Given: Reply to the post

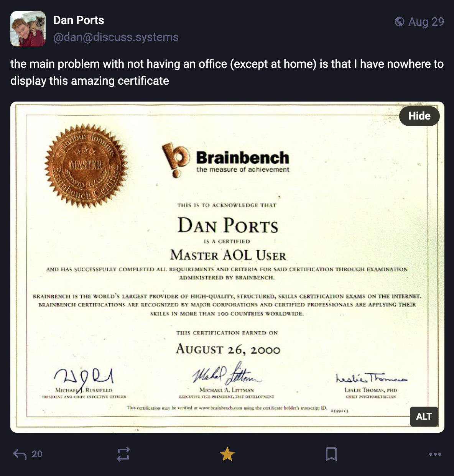Looking at the screenshot, I should point(20,454).
